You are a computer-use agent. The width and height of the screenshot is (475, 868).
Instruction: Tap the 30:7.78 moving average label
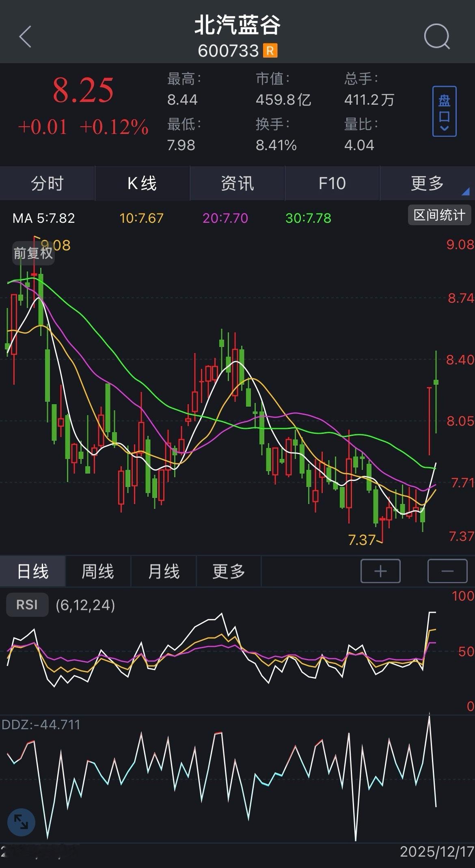[x=309, y=218]
